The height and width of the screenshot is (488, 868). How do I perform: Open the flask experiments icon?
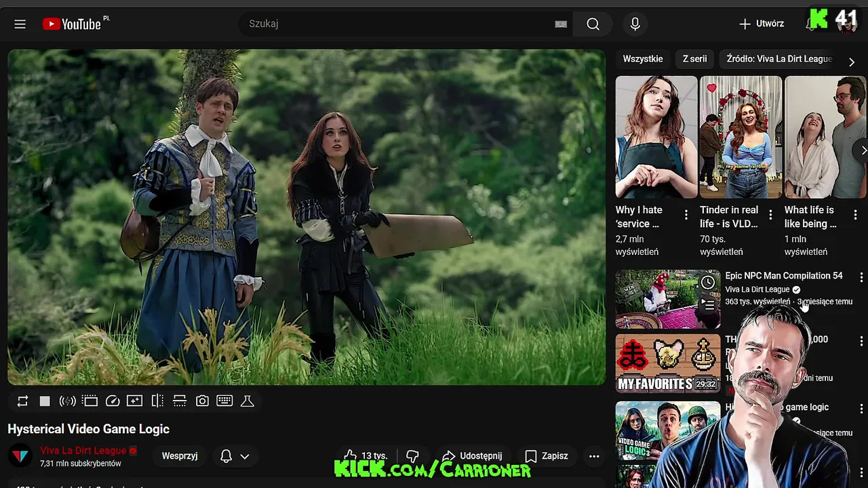(248, 401)
